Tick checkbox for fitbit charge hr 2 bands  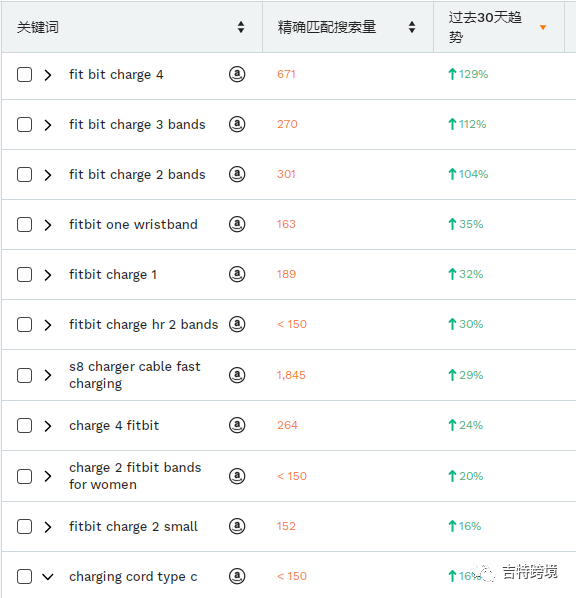(x=24, y=324)
